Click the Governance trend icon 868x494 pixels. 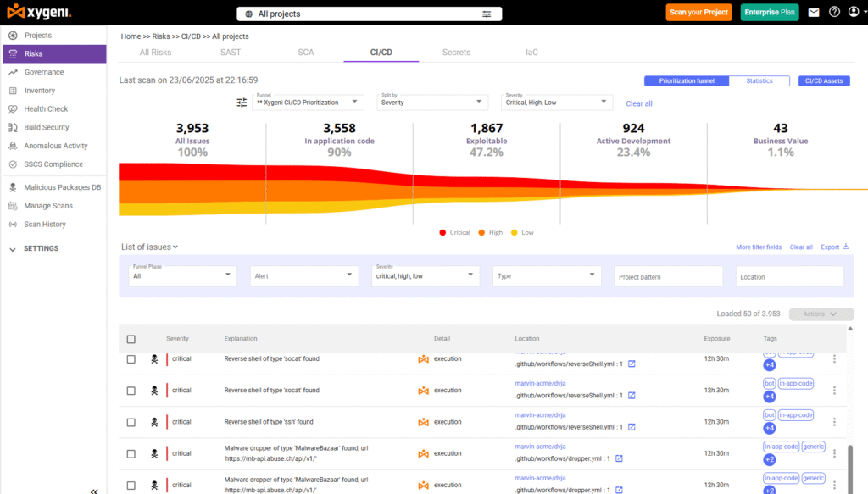[x=13, y=72]
